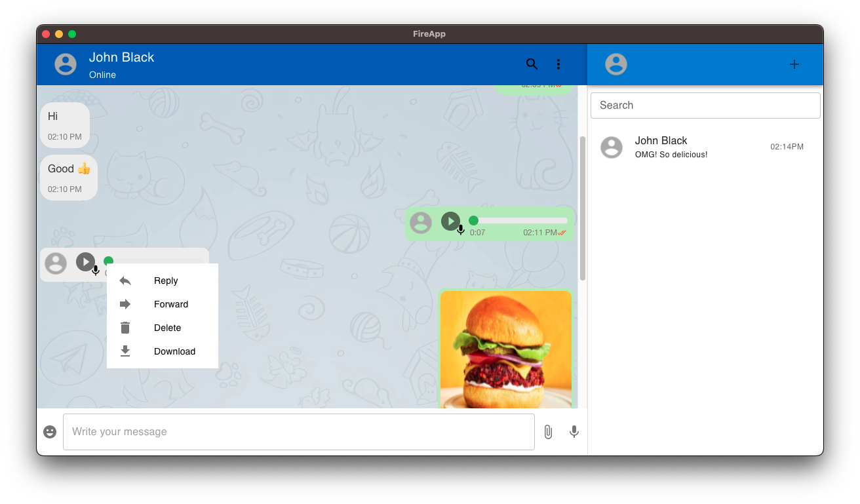The width and height of the screenshot is (860, 504).
Task: Open the search icon in chat header
Action: pos(532,64)
